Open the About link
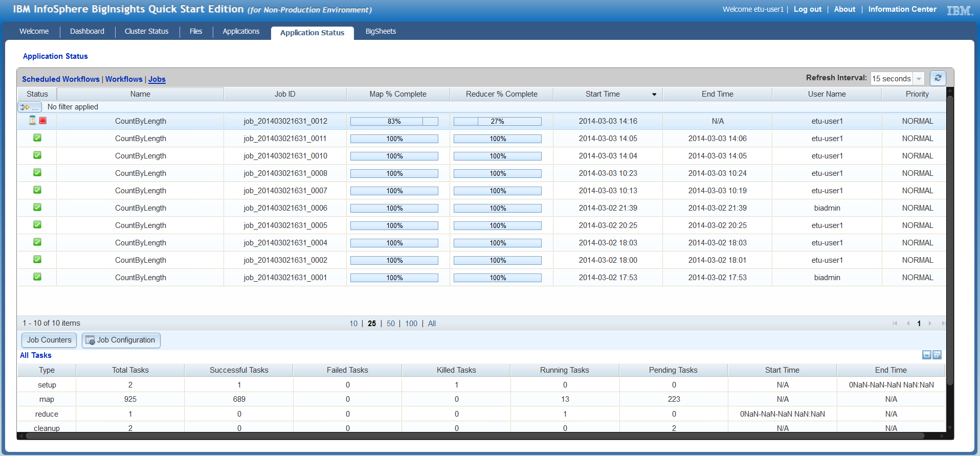 (844, 9)
